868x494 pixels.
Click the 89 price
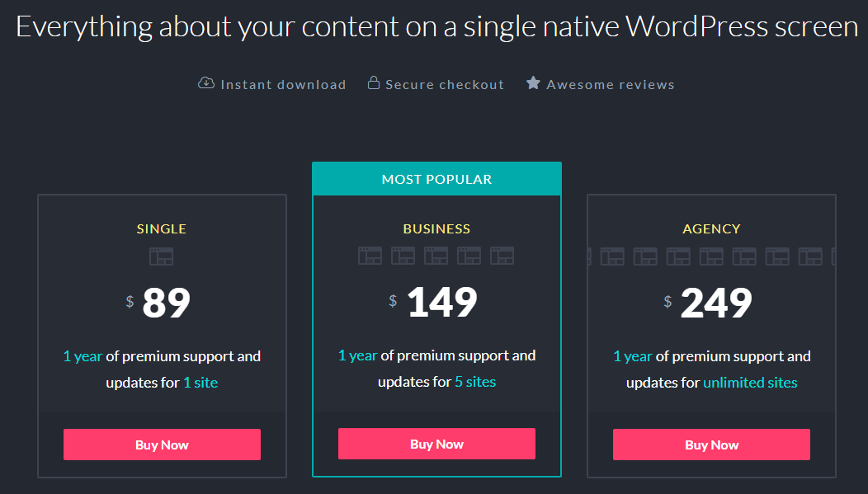pos(166,303)
